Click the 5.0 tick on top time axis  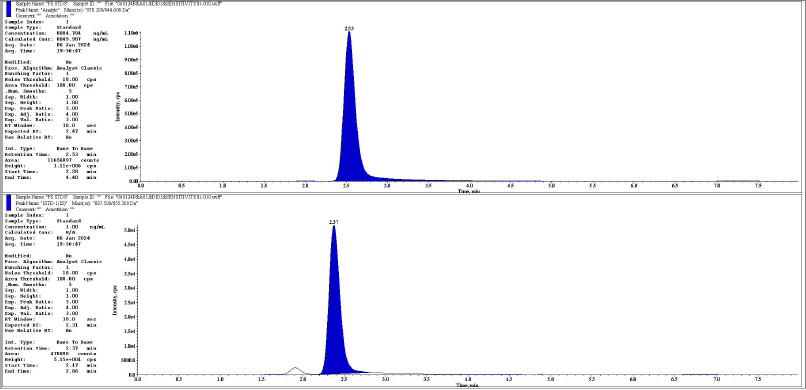[551, 185]
